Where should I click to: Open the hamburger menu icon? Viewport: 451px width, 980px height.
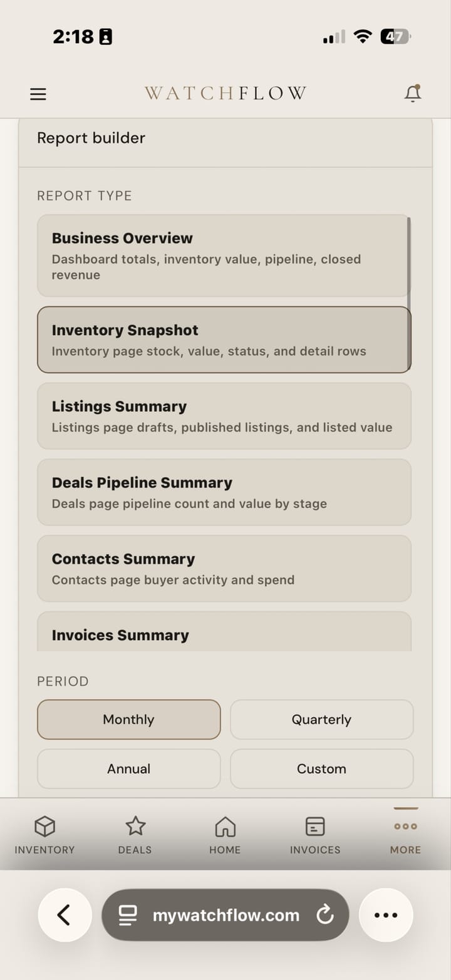(x=38, y=94)
